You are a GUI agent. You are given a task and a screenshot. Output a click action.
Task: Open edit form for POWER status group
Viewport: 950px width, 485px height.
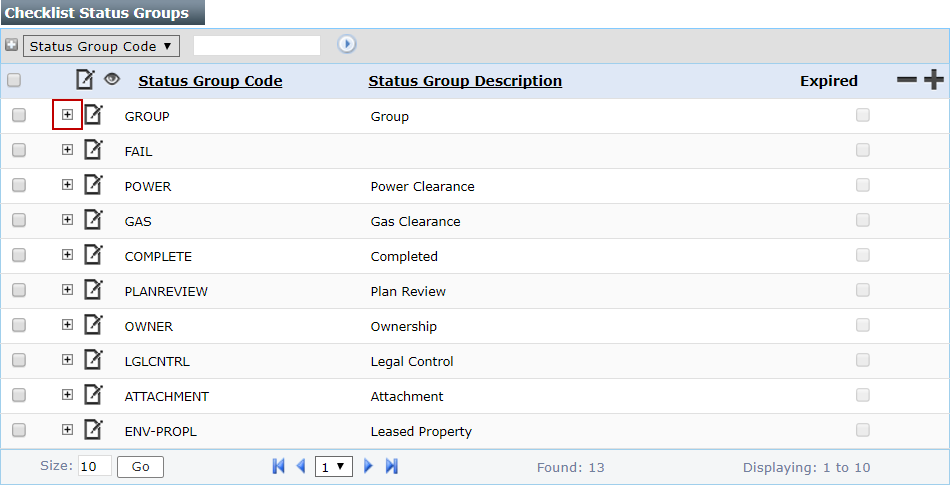pos(93,185)
